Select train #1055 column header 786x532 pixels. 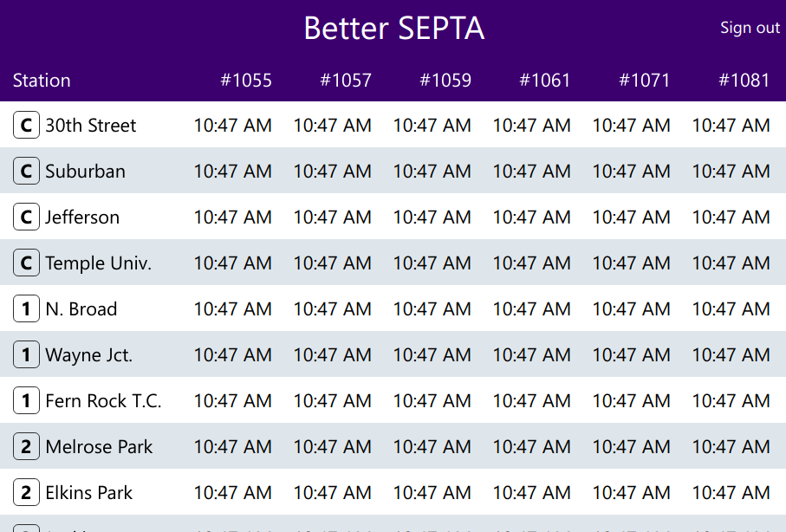(x=246, y=81)
